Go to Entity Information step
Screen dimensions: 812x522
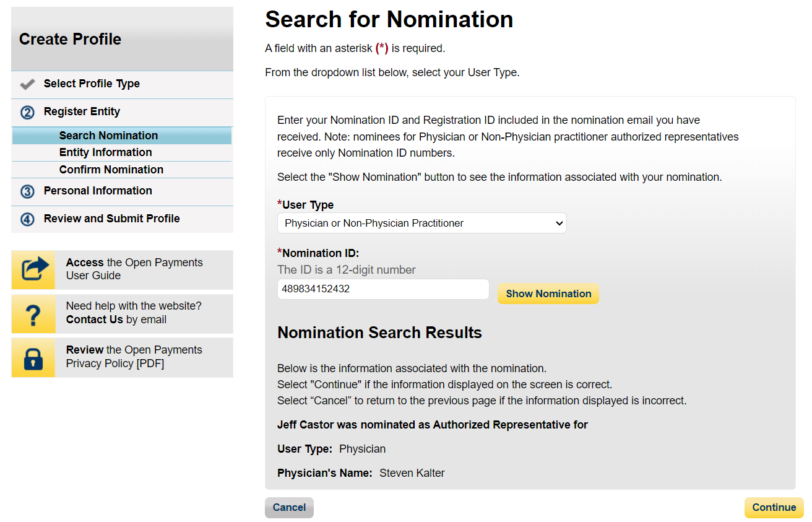pyautogui.click(x=105, y=152)
